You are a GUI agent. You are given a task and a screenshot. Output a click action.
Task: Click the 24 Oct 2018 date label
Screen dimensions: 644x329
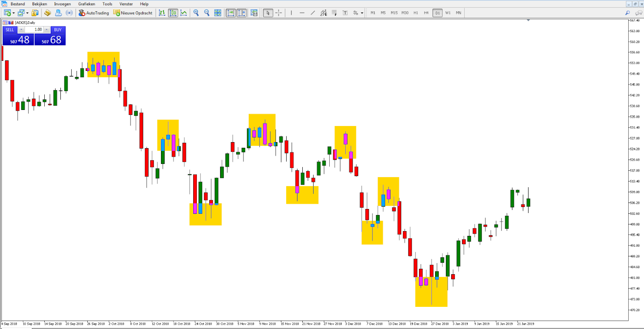pos(203,324)
